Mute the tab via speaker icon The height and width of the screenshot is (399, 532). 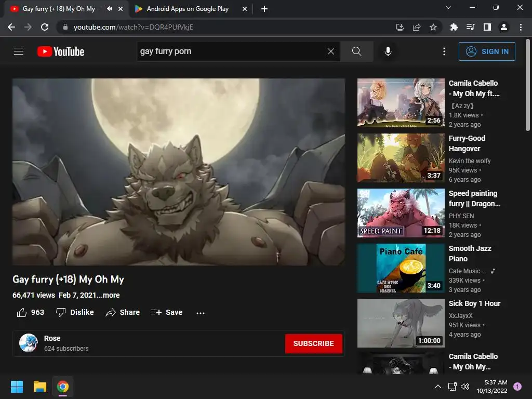tap(109, 9)
